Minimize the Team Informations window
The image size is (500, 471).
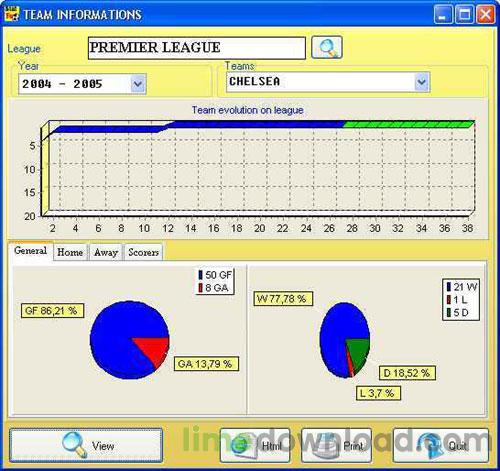443,14
